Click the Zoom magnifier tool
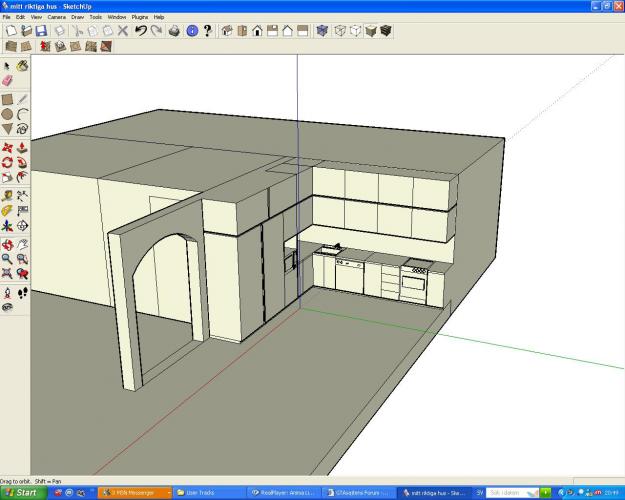Image resolution: width=625 pixels, height=500 pixels. (x=8, y=259)
